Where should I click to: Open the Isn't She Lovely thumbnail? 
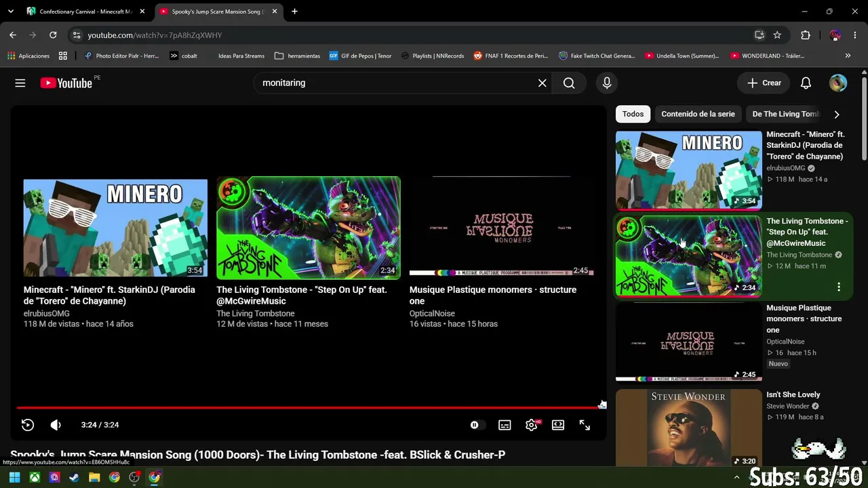(x=688, y=428)
